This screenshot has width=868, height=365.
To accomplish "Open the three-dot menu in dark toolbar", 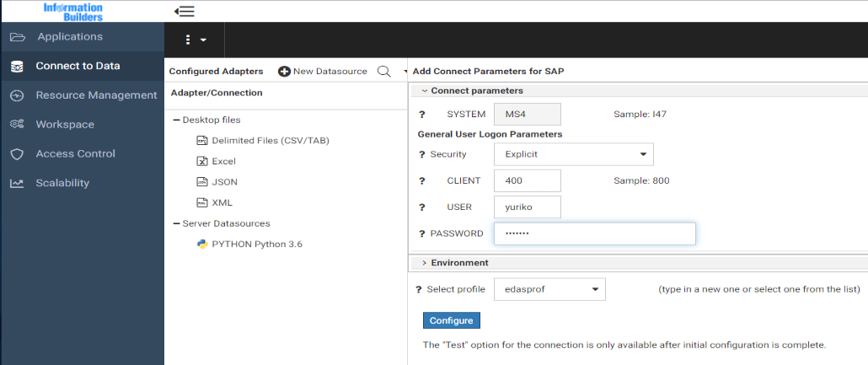I will pos(195,40).
